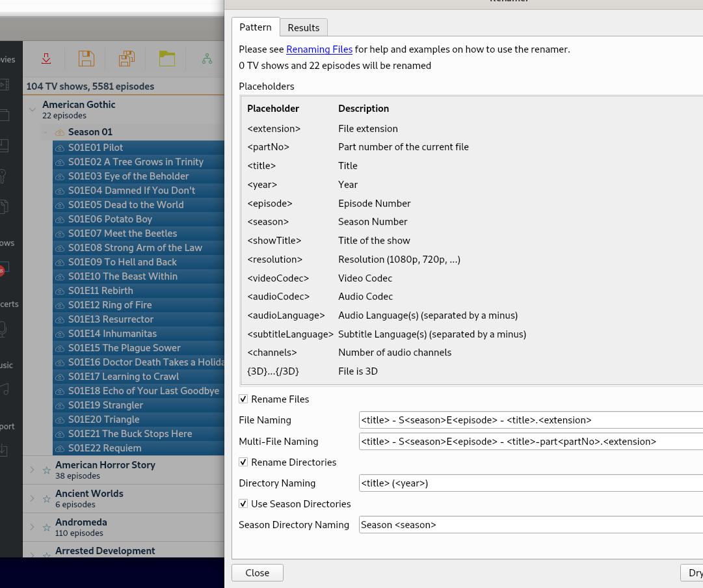
Task: Disable Rename Directories option
Action: tap(243, 462)
